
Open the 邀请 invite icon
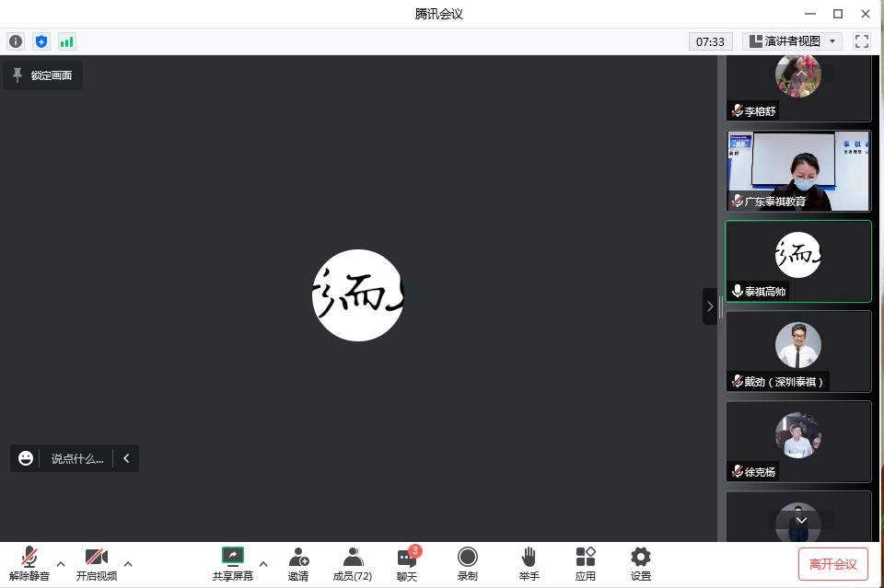pyautogui.click(x=298, y=563)
